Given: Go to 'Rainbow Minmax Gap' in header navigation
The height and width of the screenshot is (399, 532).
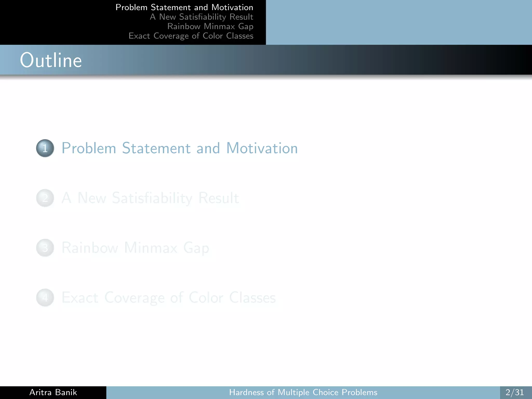Looking at the screenshot, I should point(210,26).
